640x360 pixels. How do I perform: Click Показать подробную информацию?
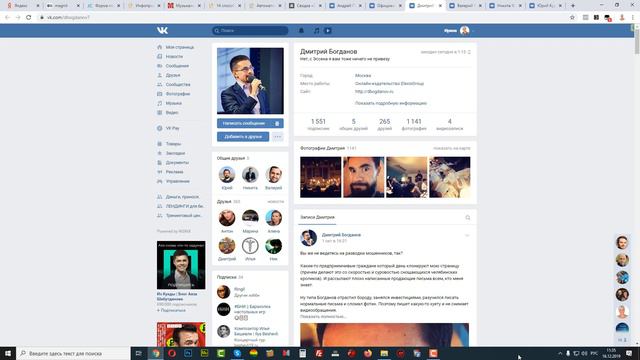tap(391, 103)
